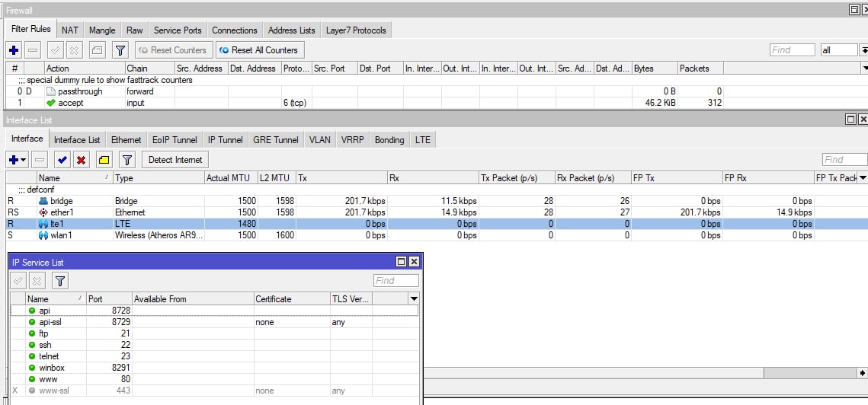Enable the selected interface with the blue checkmark
The image size is (868, 405).
click(62, 160)
